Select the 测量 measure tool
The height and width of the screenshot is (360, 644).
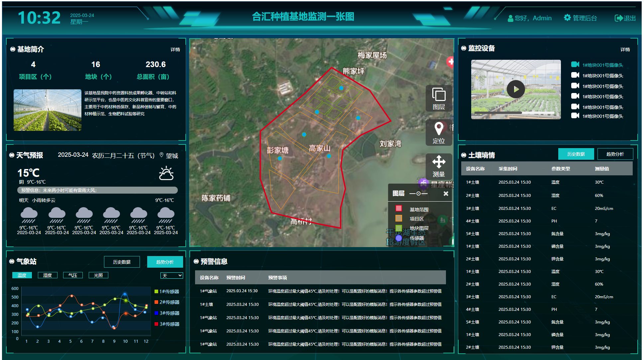[439, 166]
